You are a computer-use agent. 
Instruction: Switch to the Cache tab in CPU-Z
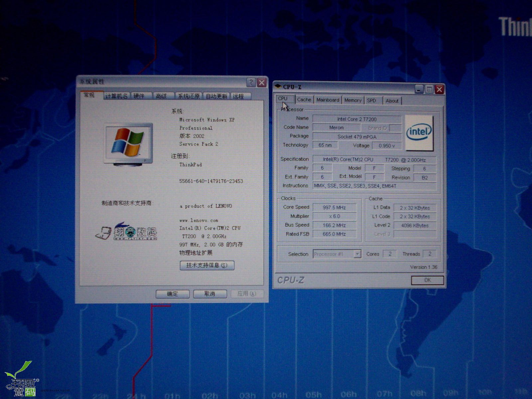(x=304, y=100)
